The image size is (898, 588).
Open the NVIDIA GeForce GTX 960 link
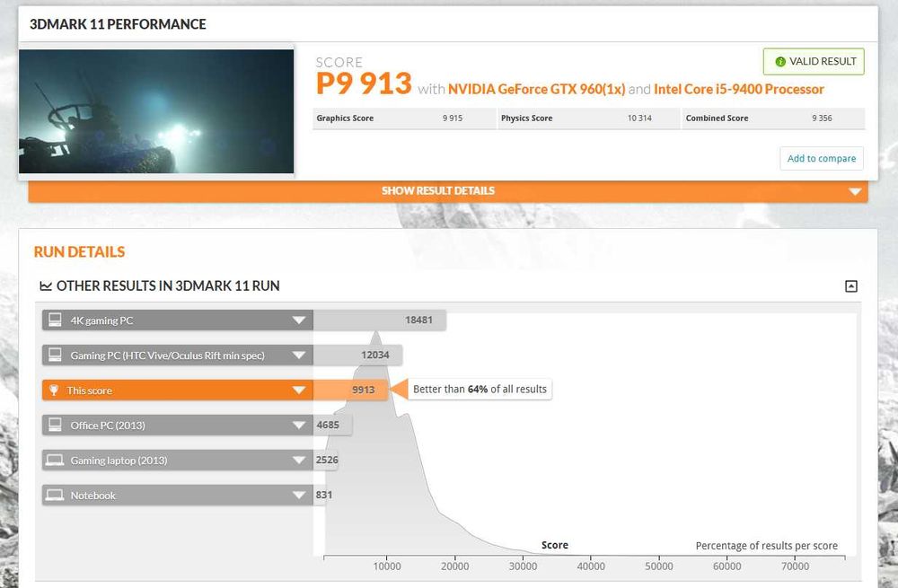536,89
